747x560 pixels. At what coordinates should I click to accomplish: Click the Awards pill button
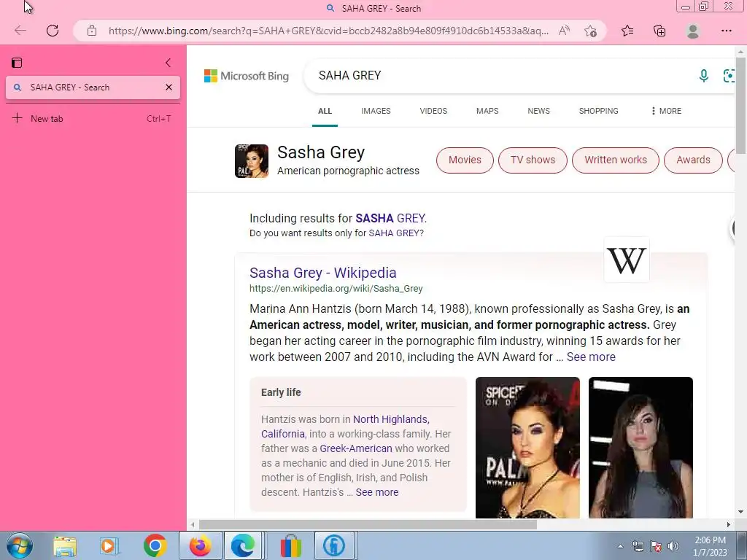(x=693, y=160)
